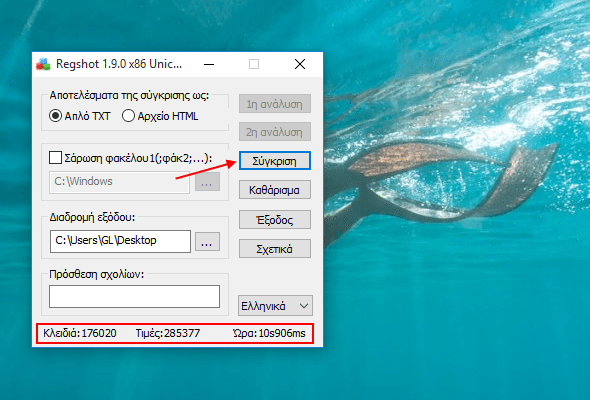Open the Σχετικά about dialog
This screenshot has height=400, width=590.
(275, 249)
